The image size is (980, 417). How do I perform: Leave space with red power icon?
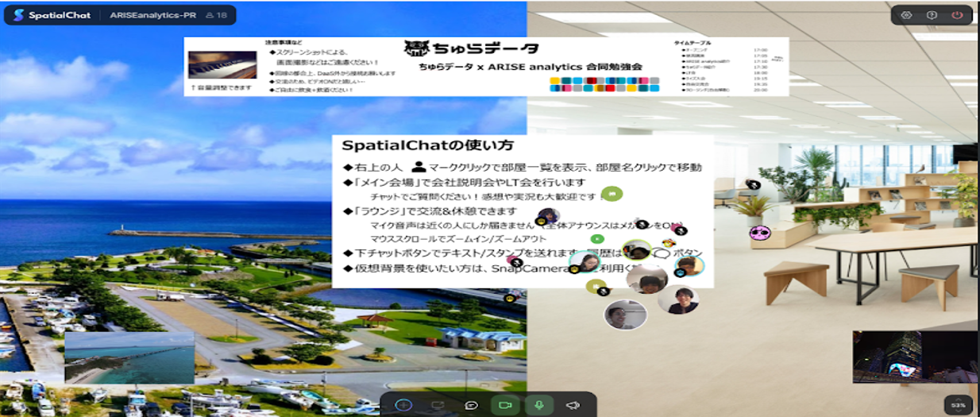[x=957, y=14]
